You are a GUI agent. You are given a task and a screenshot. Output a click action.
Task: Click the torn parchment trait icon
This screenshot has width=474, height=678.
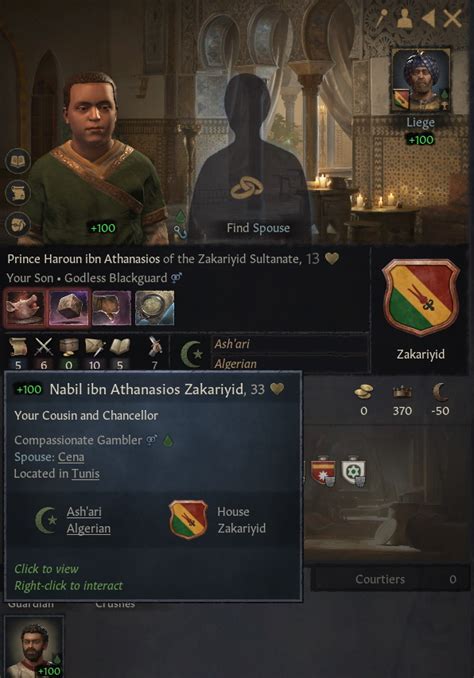(112, 307)
